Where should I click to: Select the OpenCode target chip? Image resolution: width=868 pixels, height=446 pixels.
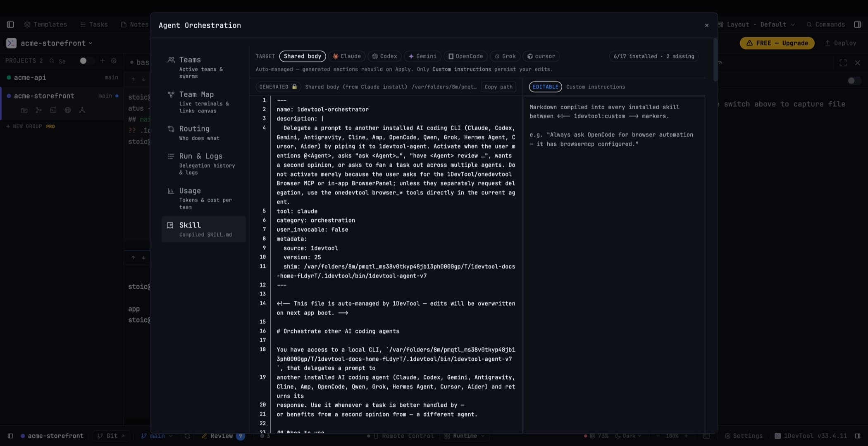(x=465, y=56)
